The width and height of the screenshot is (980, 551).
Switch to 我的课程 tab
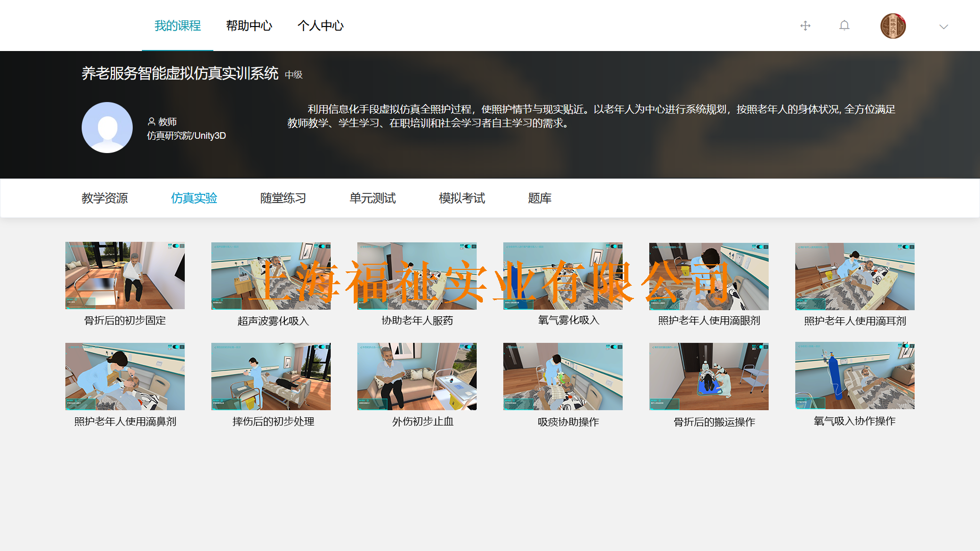coord(178,26)
